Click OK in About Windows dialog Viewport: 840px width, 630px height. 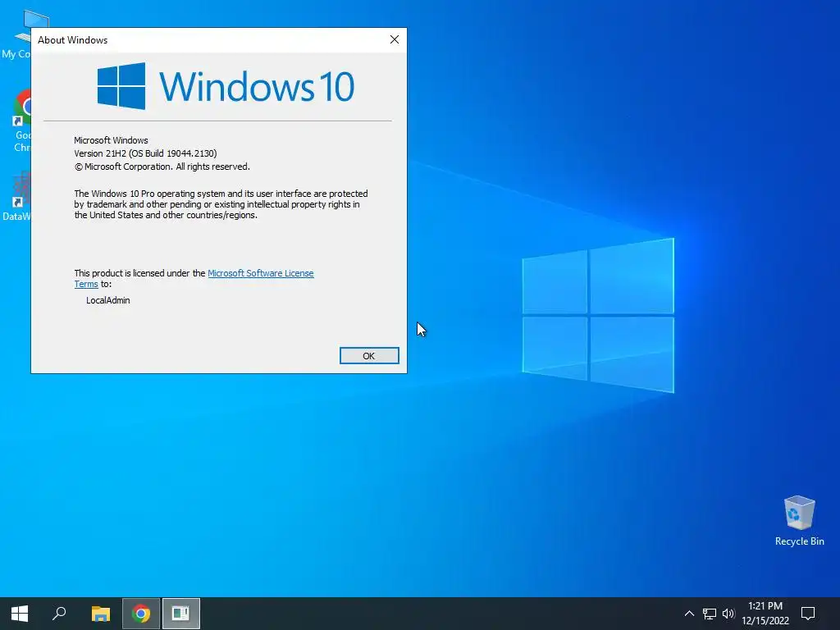[x=369, y=356]
